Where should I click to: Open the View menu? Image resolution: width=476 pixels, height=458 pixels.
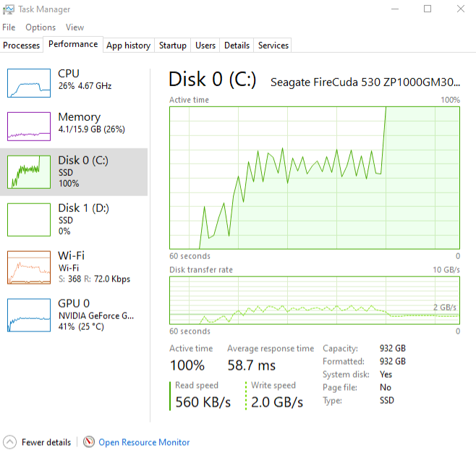click(75, 27)
